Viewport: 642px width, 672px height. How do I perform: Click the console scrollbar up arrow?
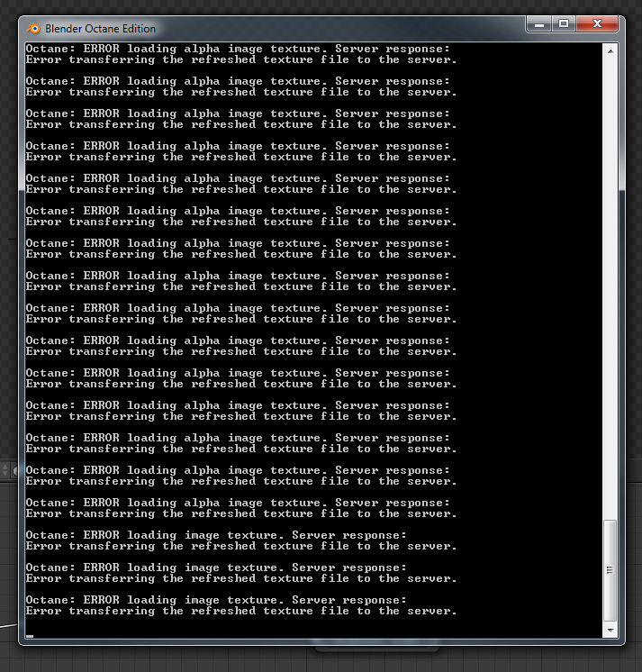tap(610, 51)
